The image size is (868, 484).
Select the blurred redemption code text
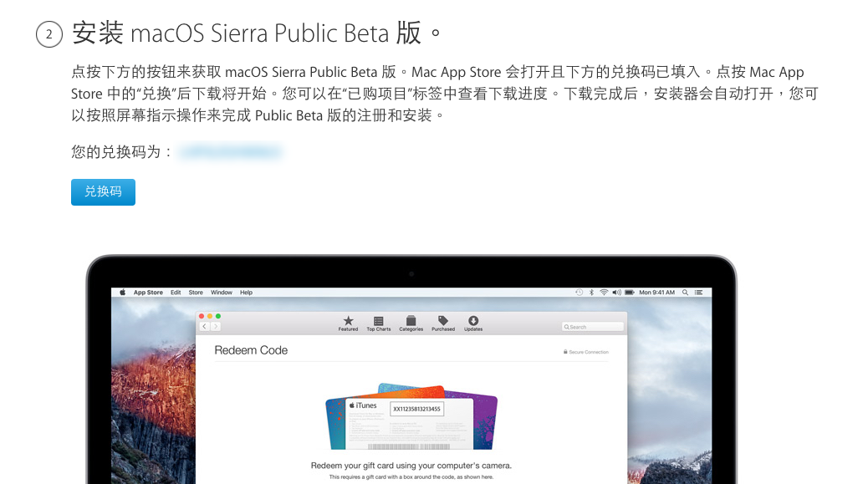tap(230, 151)
